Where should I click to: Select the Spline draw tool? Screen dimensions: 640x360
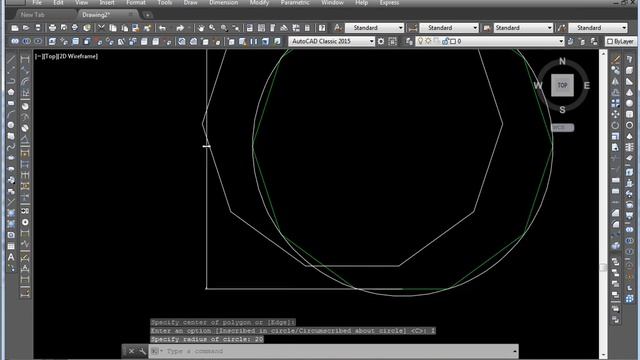(11, 147)
